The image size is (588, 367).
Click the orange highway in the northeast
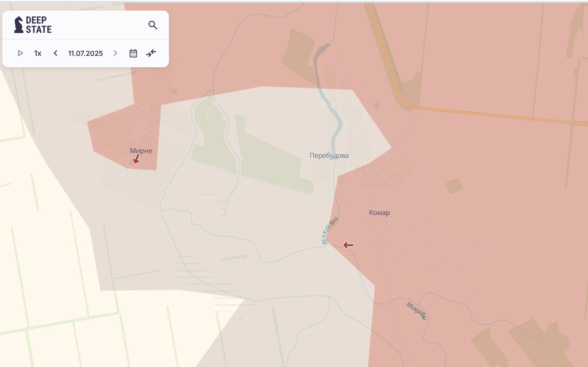coord(492,114)
